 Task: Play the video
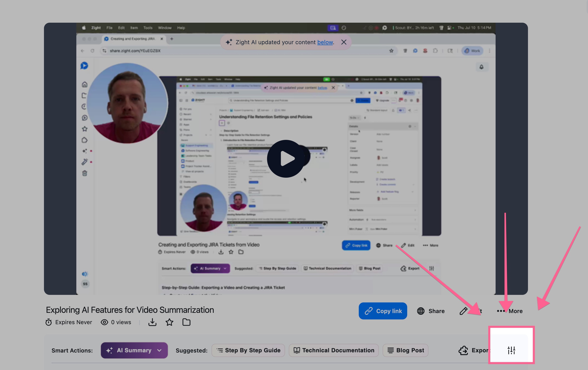click(286, 159)
